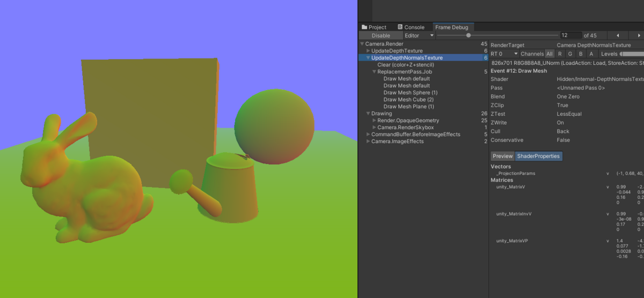Expand the Render.OpaqueGeometry node
Viewport: 644px width, 298px height.
coord(374,121)
